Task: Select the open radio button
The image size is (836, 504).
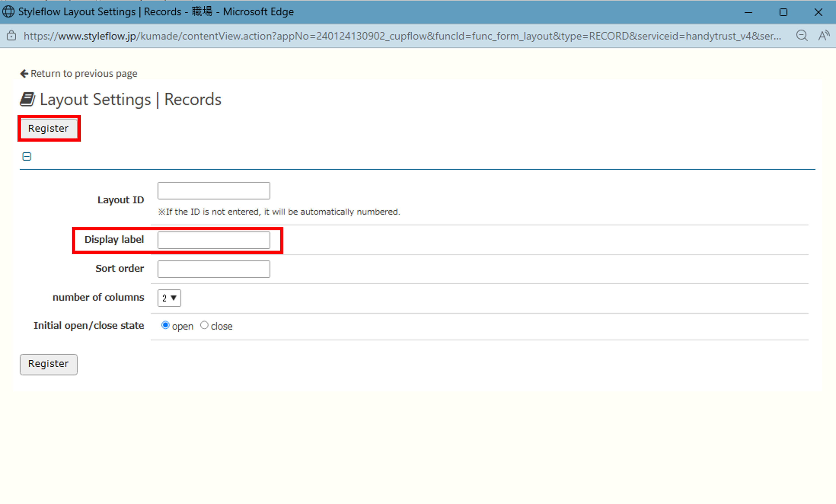Action: tap(165, 325)
